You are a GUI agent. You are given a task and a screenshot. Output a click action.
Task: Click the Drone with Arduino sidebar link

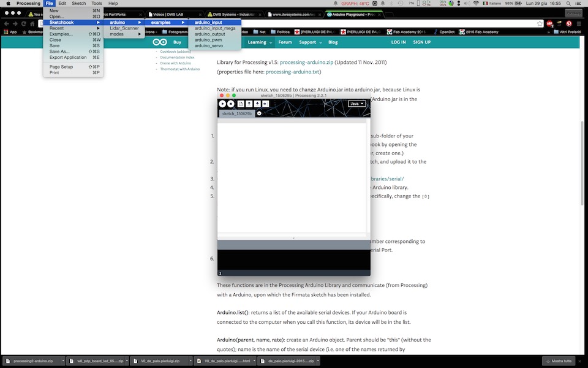(176, 63)
